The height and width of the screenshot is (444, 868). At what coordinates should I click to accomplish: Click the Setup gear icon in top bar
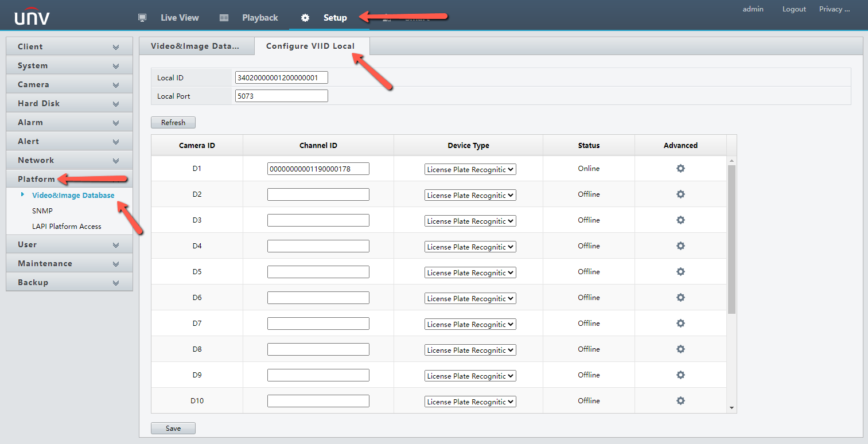(x=305, y=18)
